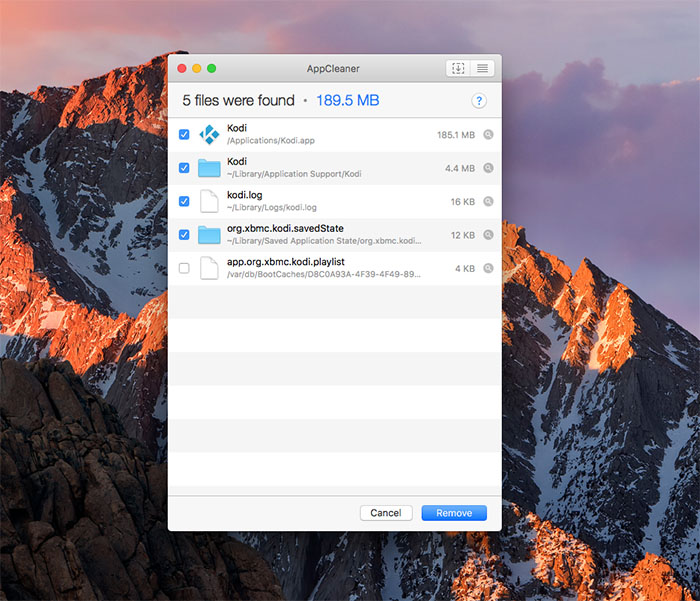Uncheck the Kodi.app application checkbox

tap(184, 134)
